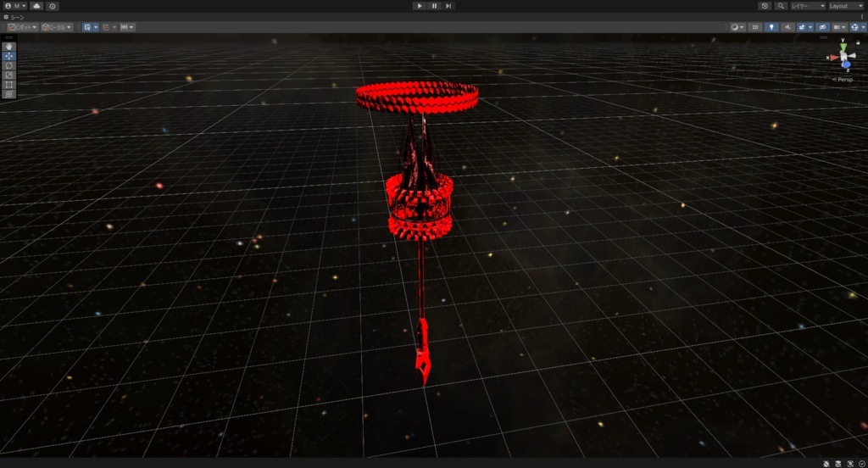Open the Scene view more-options menu

click(x=862, y=17)
